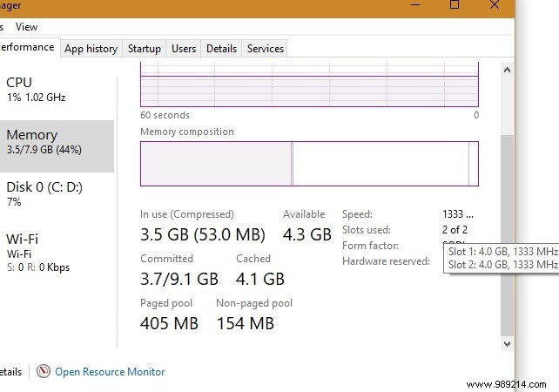
Task: Click the Open Resource Monitor link
Action: (x=110, y=372)
